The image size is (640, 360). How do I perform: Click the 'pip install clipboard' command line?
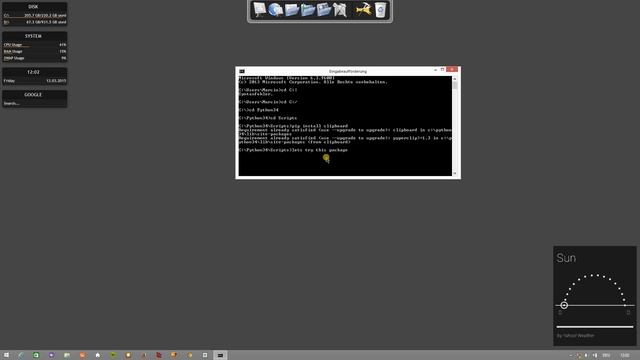(x=293, y=126)
